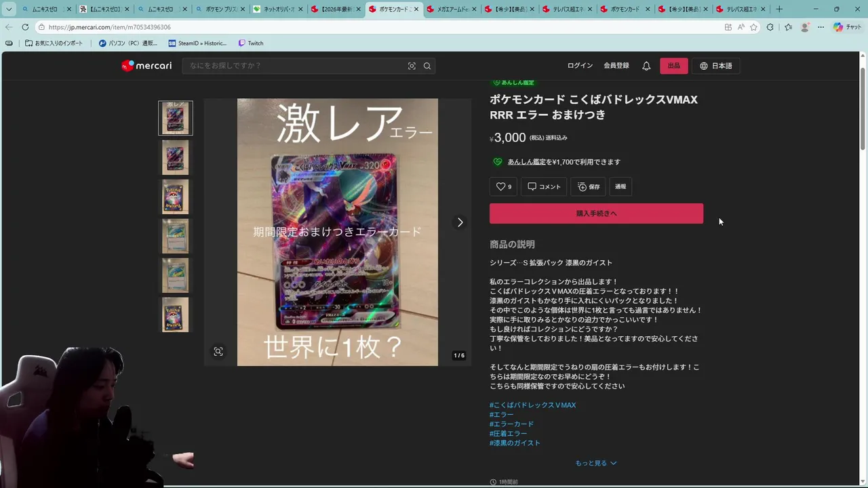This screenshot has width=868, height=488.
Task: Add page to favorites star
Action: (753, 27)
